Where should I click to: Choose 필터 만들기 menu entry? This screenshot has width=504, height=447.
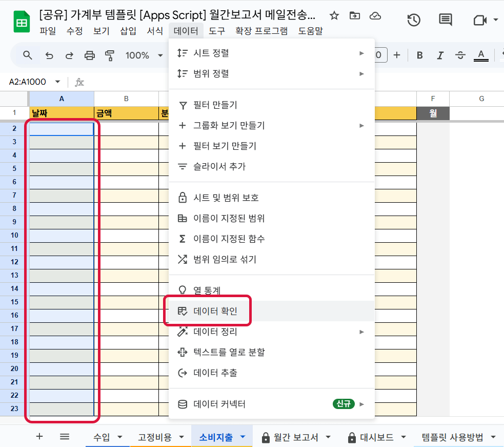click(215, 105)
